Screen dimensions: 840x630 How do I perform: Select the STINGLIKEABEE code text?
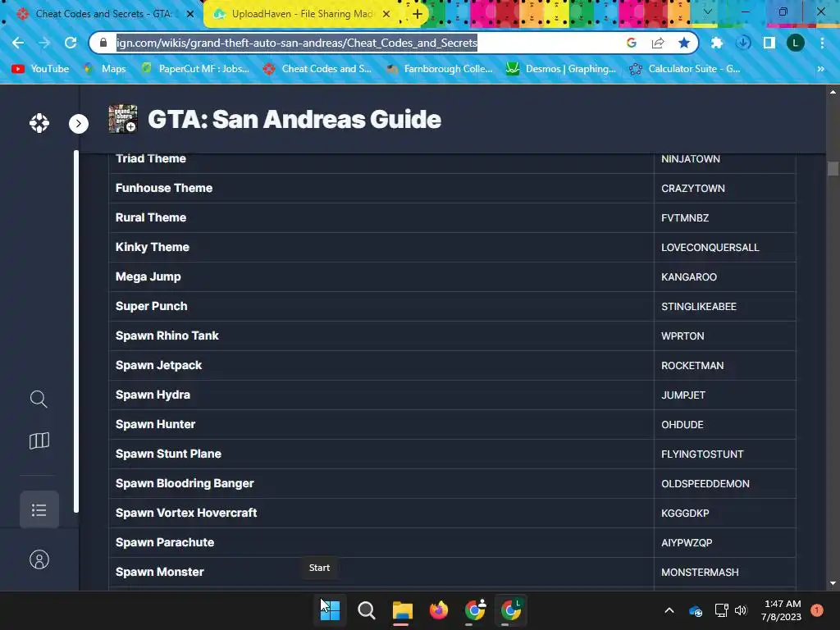pos(699,307)
